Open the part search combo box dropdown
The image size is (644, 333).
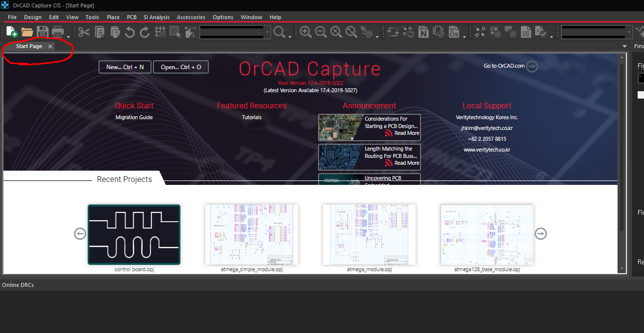click(x=267, y=32)
